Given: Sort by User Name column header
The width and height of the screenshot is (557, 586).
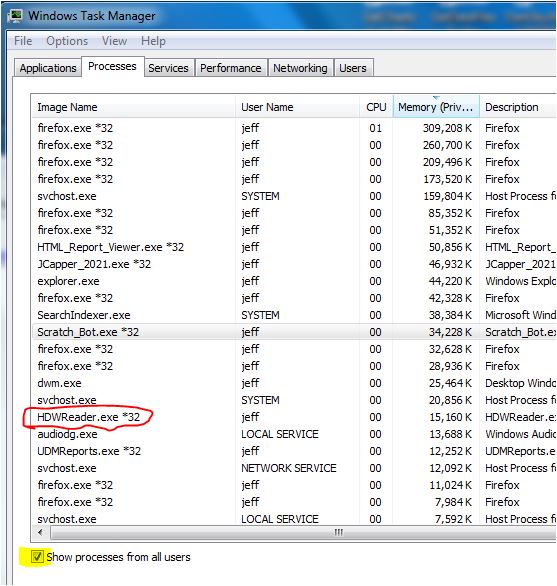Looking at the screenshot, I should point(297,107).
